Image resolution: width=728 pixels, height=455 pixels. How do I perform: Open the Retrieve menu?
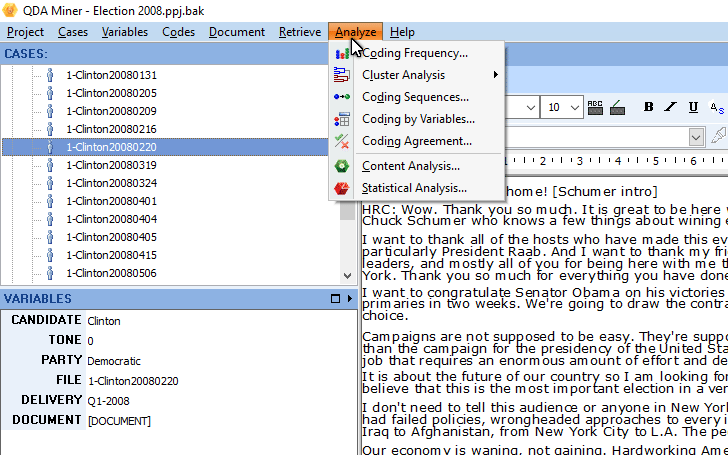click(300, 32)
